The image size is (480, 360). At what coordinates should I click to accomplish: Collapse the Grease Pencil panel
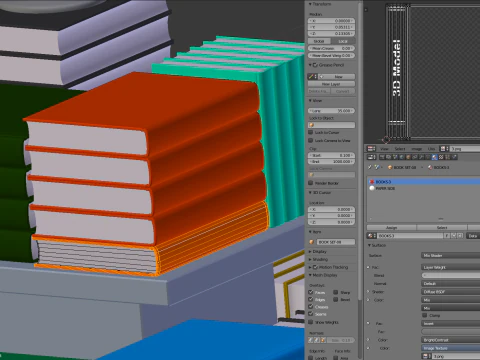tap(310, 65)
